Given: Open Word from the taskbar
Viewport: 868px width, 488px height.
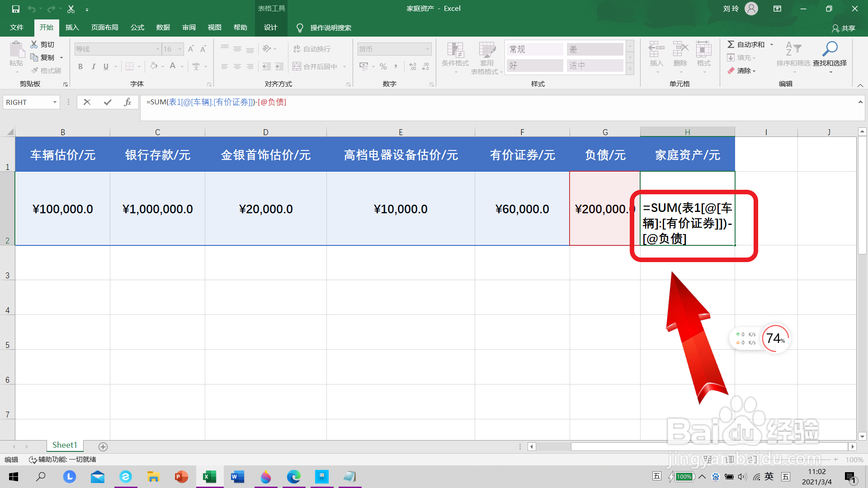Looking at the screenshot, I should click(x=238, y=477).
